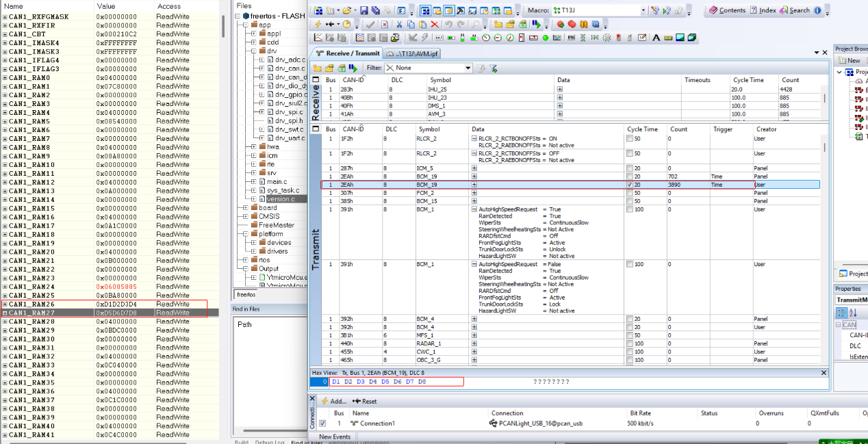This screenshot has width=868, height=444.
Task: Enable cycle time checkbox for BCM_15
Action: tap(630, 201)
